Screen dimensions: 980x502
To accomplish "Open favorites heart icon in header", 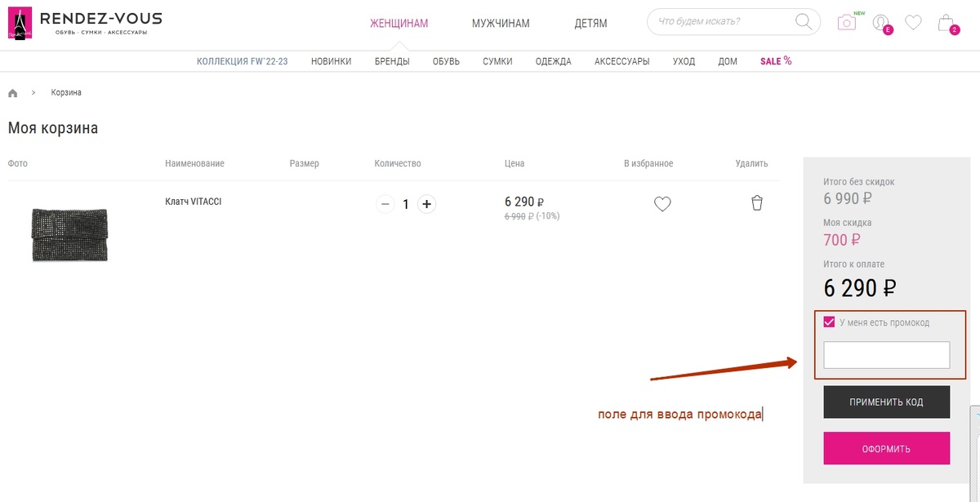I will [913, 22].
